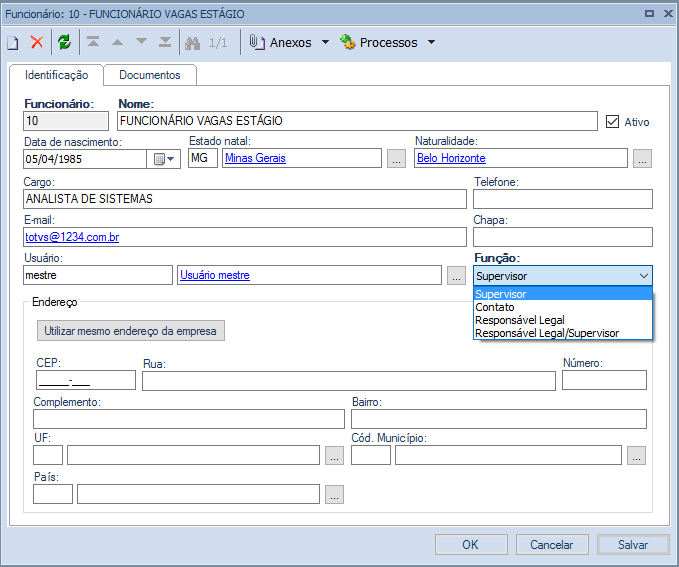The width and height of the screenshot is (679, 567).
Task: Click the binoculars search icon
Action: pos(192,43)
